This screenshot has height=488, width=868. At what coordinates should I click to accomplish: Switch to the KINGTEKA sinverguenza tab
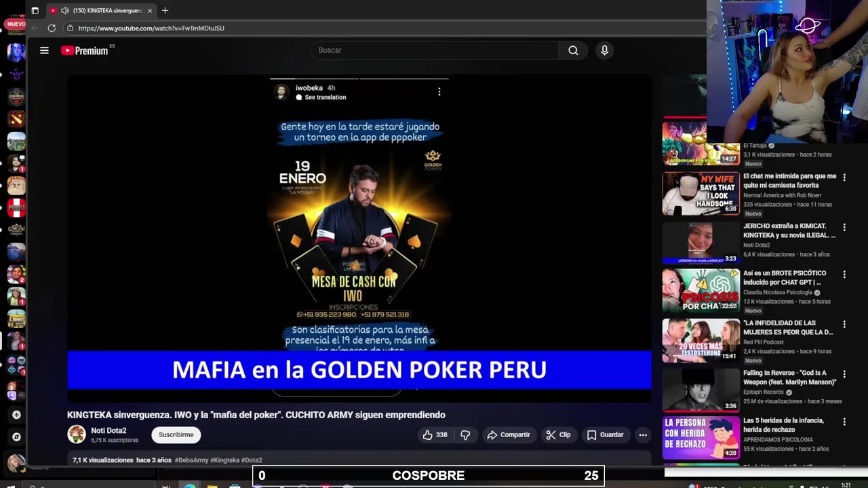(102, 10)
